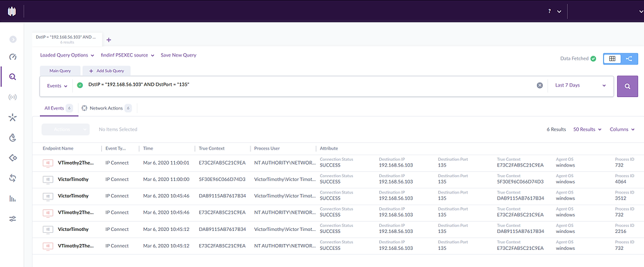Viewport: 644px width, 267px height.
Task: Open the Settings sliders sidebar icon
Action: coord(12,219)
